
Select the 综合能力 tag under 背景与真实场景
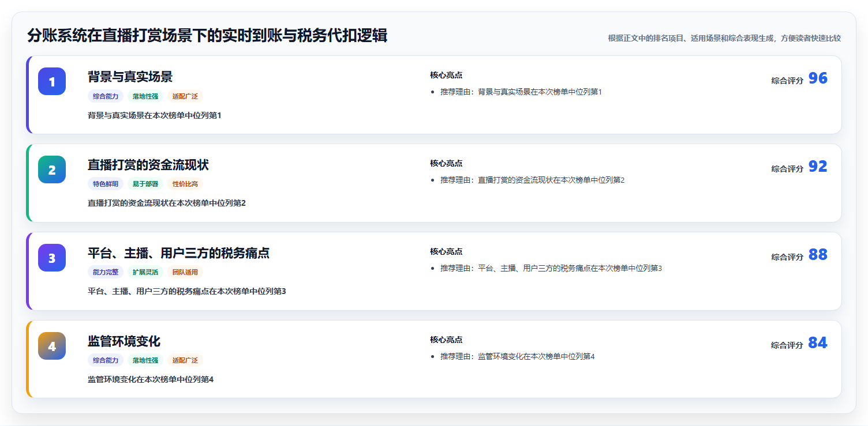coord(106,96)
